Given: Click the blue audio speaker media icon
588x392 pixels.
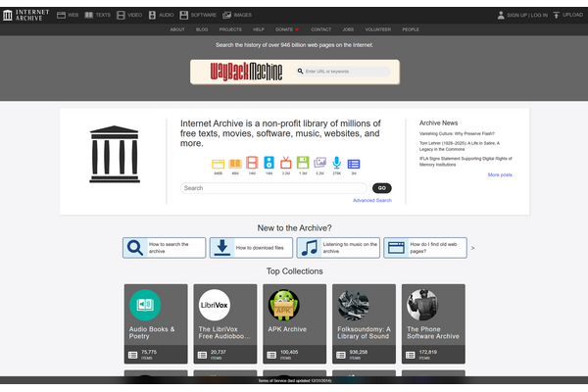Looking at the screenshot, I should click(269, 163).
